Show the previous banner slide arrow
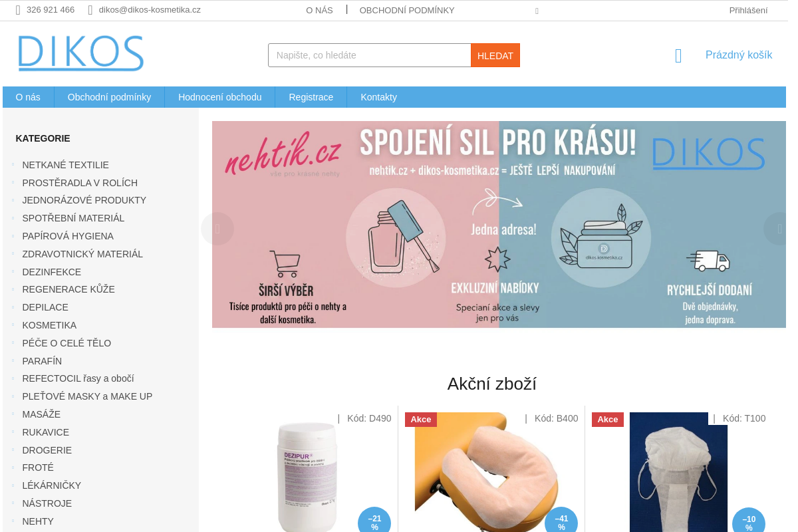This screenshot has width=798, height=532. [217, 229]
